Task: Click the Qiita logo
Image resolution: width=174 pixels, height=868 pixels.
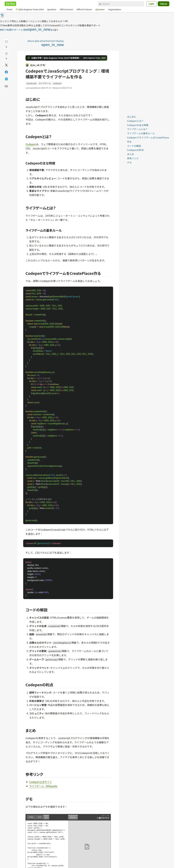Action: point(10,4)
